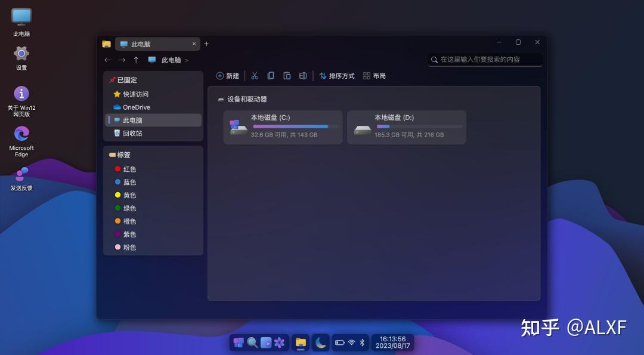The height and width of the screenshot is (355, 644).
Task: Open 本地磁盘 (C:) drive
Action: pos(283,127)
